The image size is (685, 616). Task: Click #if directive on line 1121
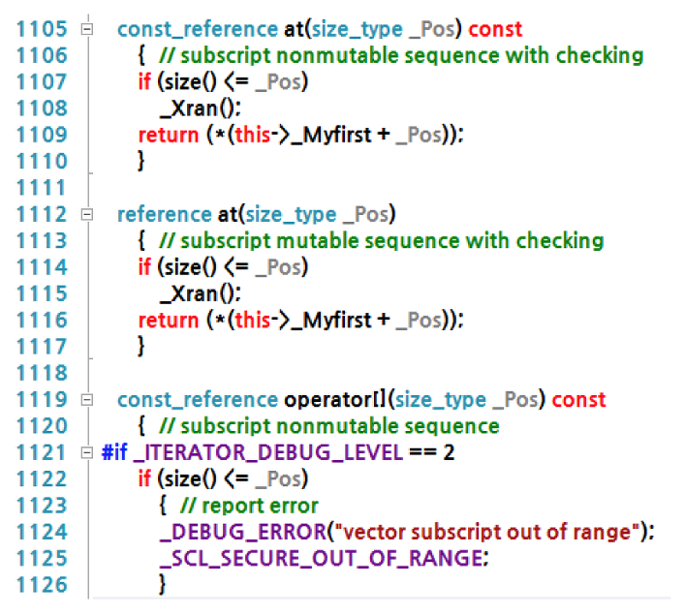(114, 452)
